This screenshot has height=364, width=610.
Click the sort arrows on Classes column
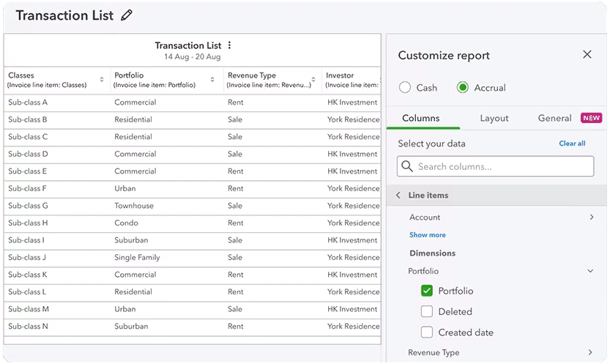102,80
